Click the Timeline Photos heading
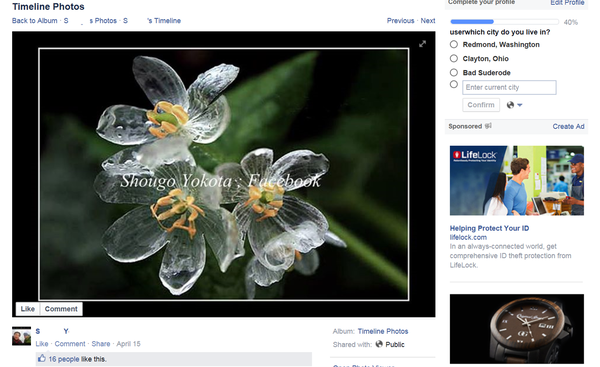The width and height of the screenshot is (600, 367). (48, 7)
